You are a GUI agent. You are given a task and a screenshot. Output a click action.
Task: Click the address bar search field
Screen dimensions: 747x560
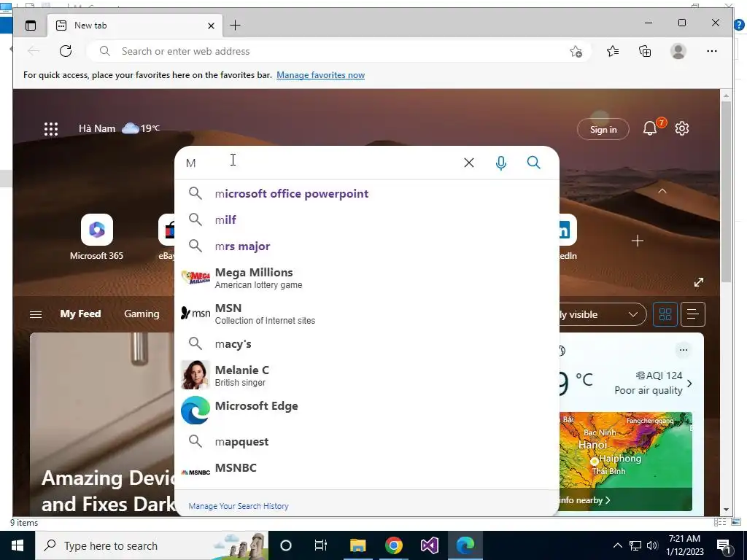(338, 51)
